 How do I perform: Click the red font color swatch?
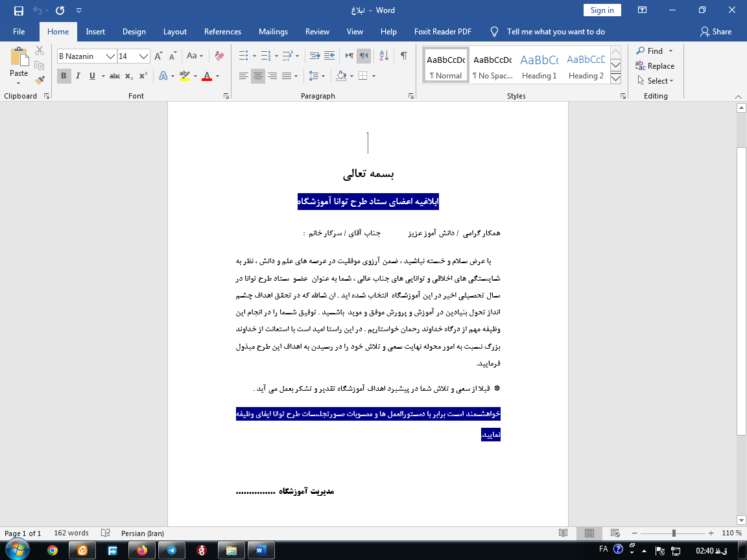tap(207, 76)
